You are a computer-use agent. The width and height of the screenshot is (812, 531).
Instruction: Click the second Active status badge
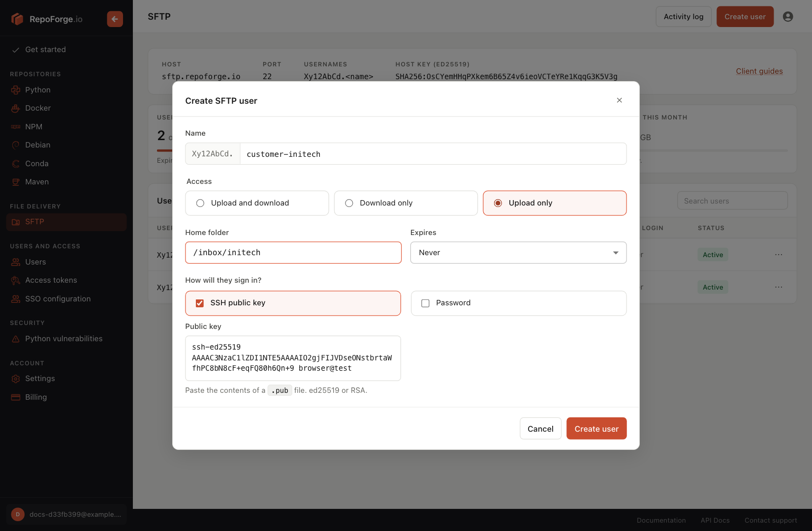pos(713,287)
